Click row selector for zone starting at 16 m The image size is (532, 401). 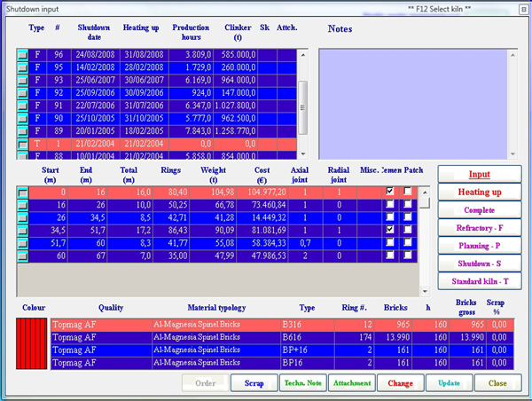click(x=23, y=205)
